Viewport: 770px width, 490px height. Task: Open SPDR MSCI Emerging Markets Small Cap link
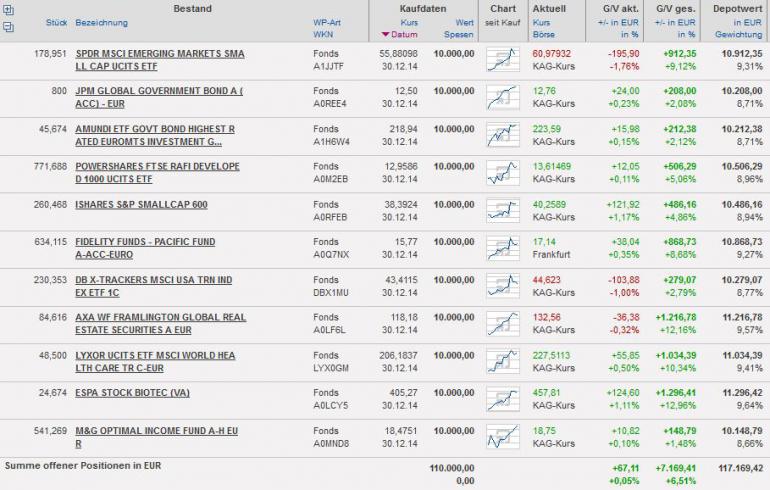point(160,60)
